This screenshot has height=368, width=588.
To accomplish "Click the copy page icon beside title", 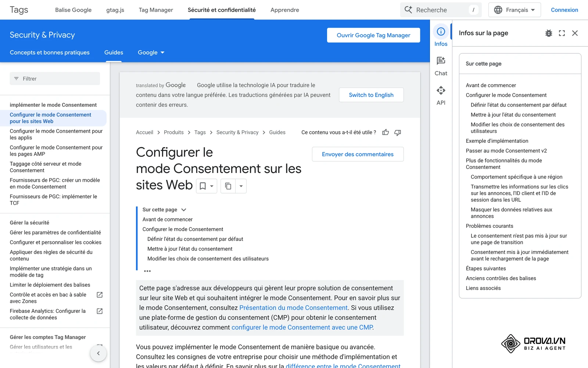I will pyautogui.click(x=228, y=186).
